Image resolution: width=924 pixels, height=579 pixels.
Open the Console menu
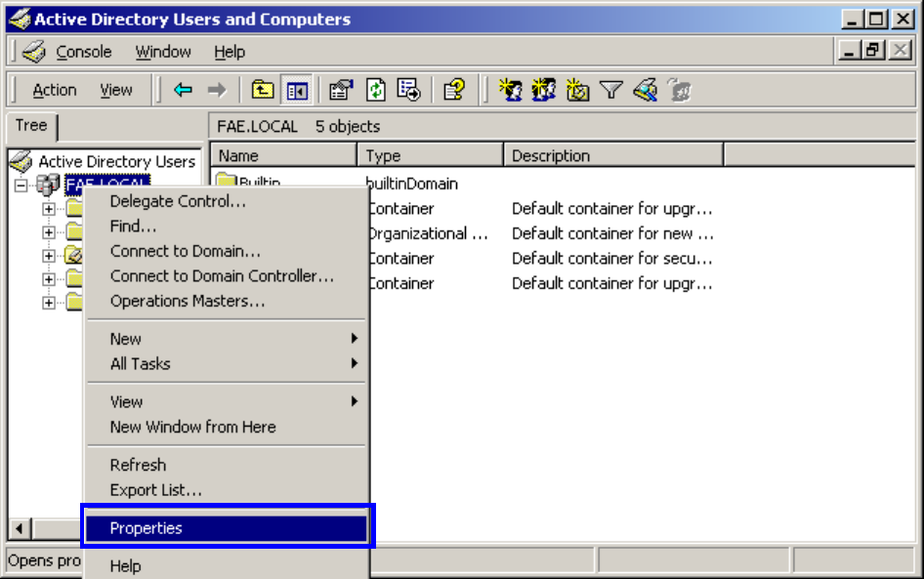point(84,52)
